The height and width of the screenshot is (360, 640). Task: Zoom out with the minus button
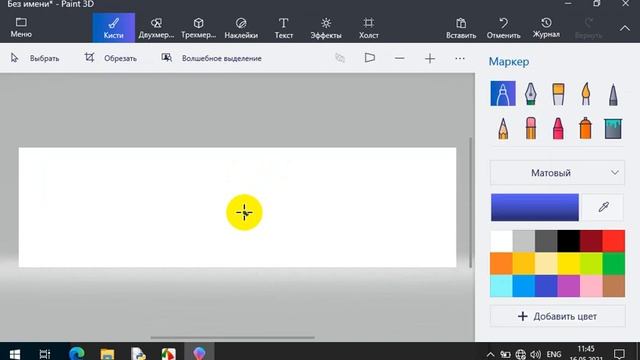tap(400, 58)
